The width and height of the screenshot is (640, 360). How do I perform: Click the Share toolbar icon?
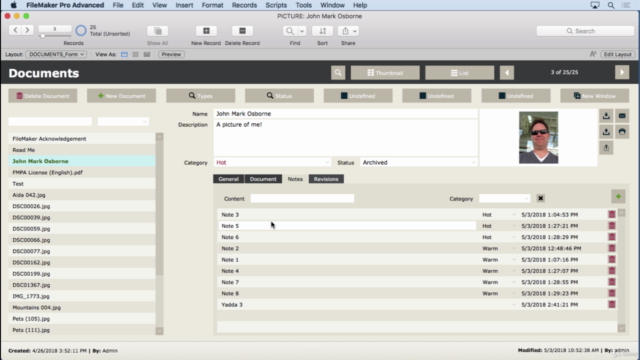(345, 31)
